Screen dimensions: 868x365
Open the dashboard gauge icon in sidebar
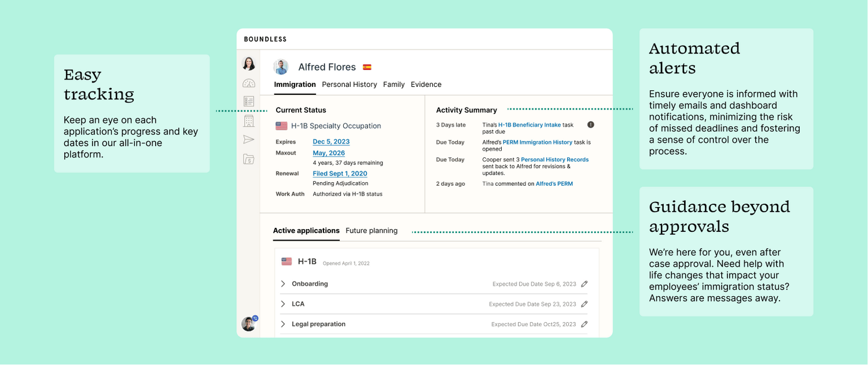coord(249,83)
